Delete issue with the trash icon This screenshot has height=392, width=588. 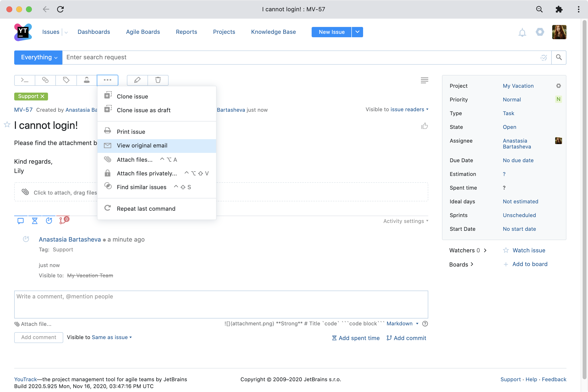click(158, 80)
